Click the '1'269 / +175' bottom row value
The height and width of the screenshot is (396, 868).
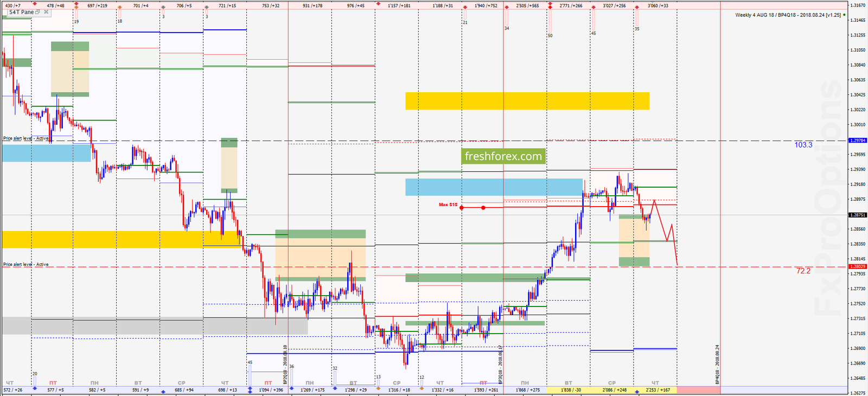(x=312, y=390)
